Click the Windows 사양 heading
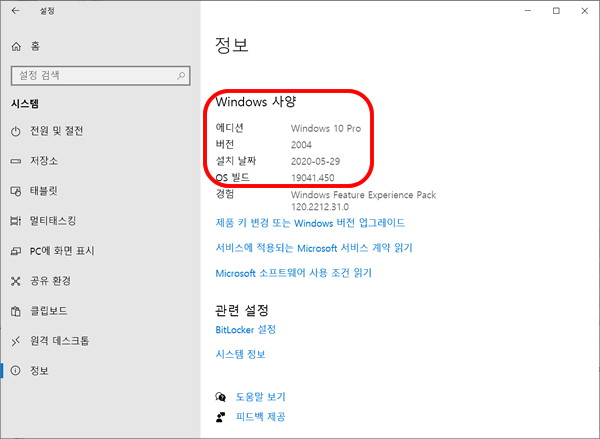 pos(255,102)
